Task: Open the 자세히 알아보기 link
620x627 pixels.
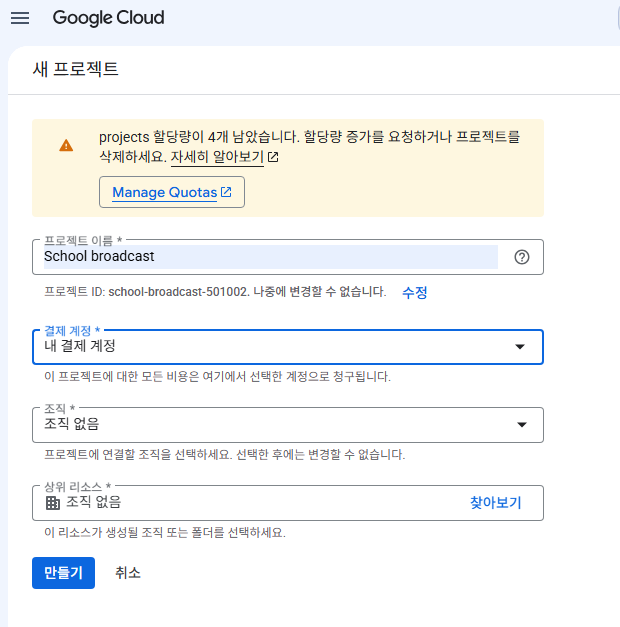Action: [x=217, y=157]
